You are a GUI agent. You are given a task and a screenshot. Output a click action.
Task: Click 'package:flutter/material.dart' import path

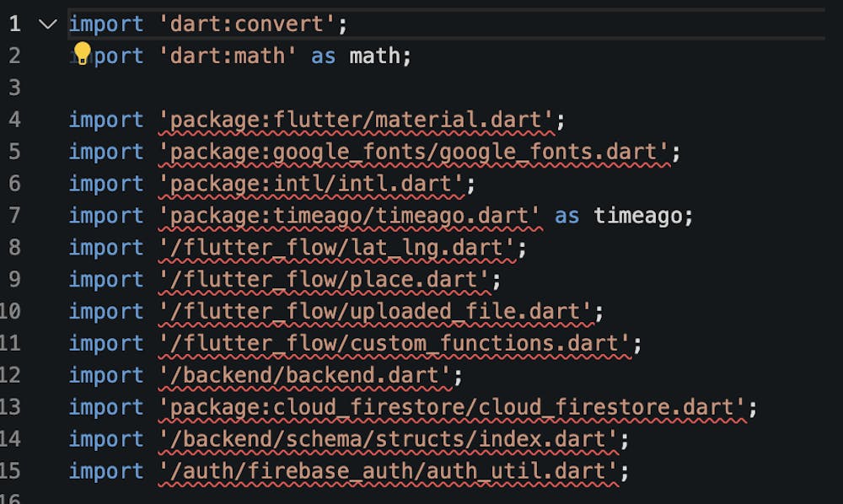coord(356,120)
